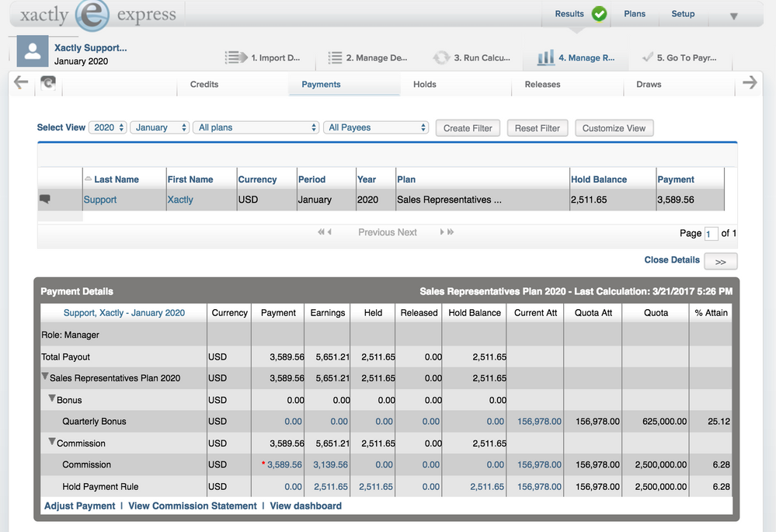Image resolution: width=776 pixels, height=532 pixels.
Task: Click the comment icon in Support row
Action: coord(44,199)
